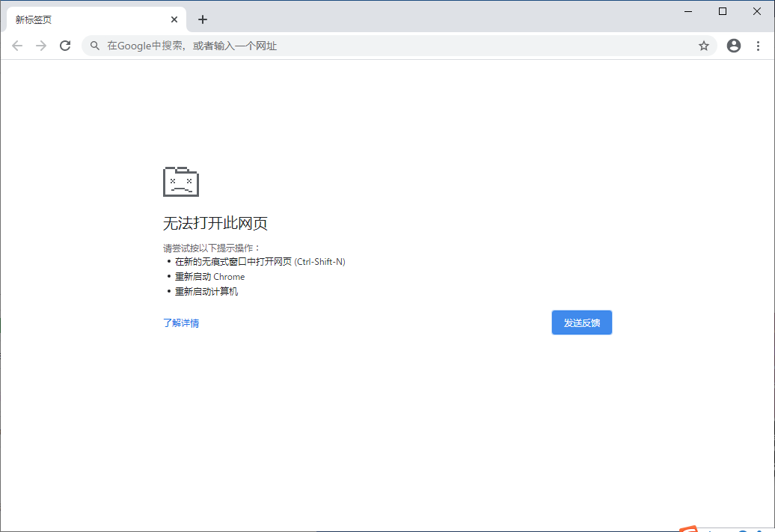The width and height of the screenshot is (775, 532).
Task: Open the 了解详情 link
Action: [180, 322]
